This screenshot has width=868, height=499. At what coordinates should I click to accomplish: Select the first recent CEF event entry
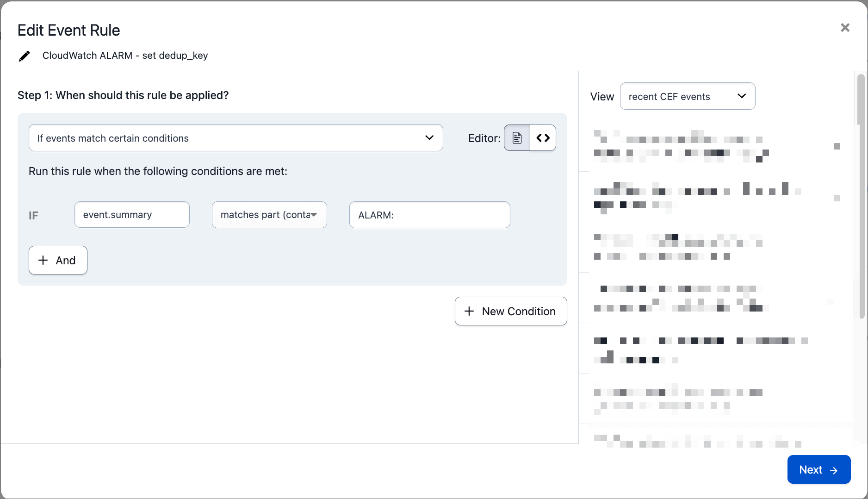[713, 146]
